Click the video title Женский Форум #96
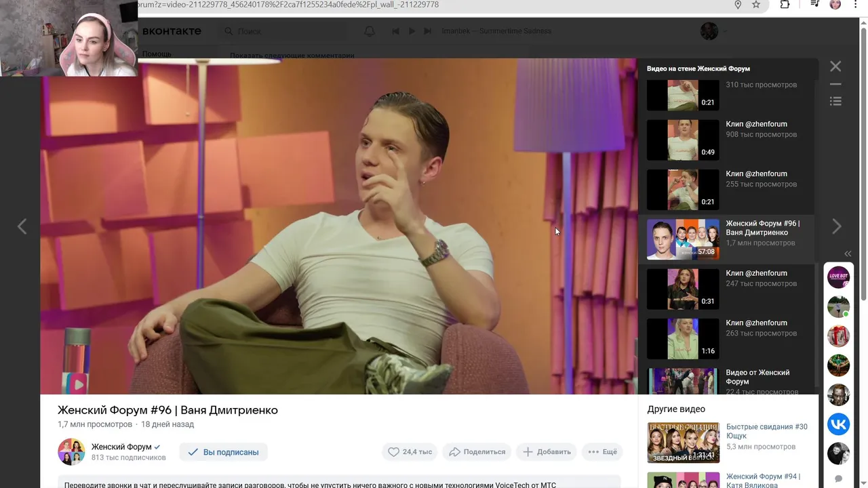The width and height of the screenshot is (868, 488). tap(167, 410)
